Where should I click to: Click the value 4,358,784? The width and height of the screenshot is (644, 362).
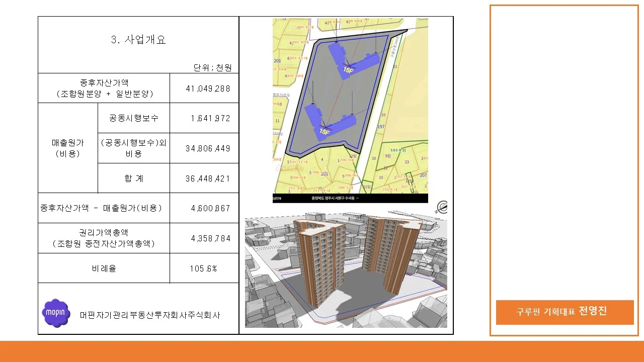[210, 238]
